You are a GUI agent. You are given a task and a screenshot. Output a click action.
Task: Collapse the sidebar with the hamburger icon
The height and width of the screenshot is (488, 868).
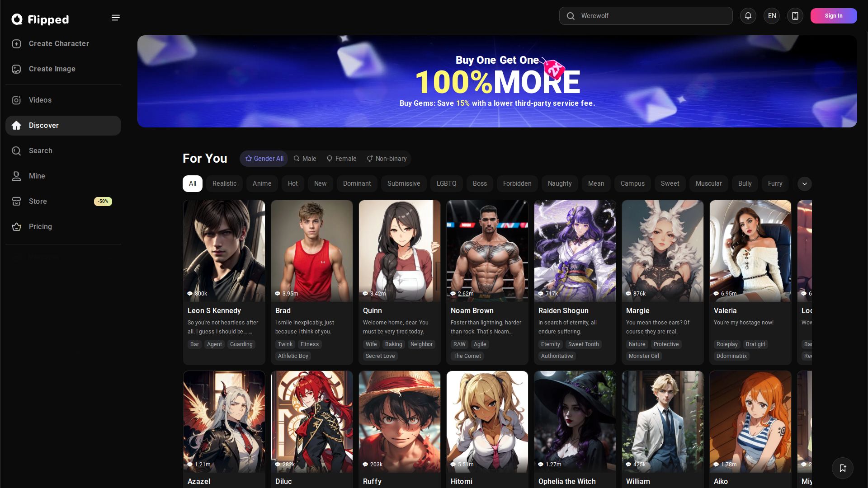pyautogui.click(x=116, y=18)
